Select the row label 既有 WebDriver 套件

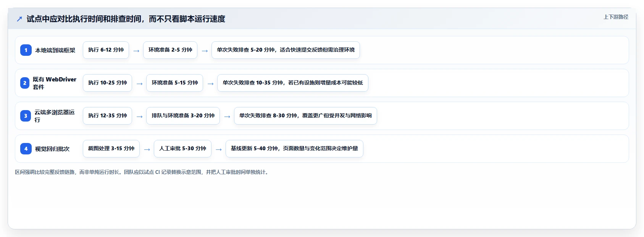click(x=55, y=83)
